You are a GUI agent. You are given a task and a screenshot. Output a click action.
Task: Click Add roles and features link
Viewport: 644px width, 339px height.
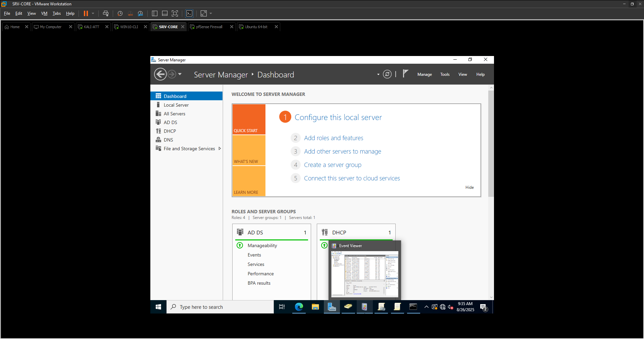tap(334, 138)
